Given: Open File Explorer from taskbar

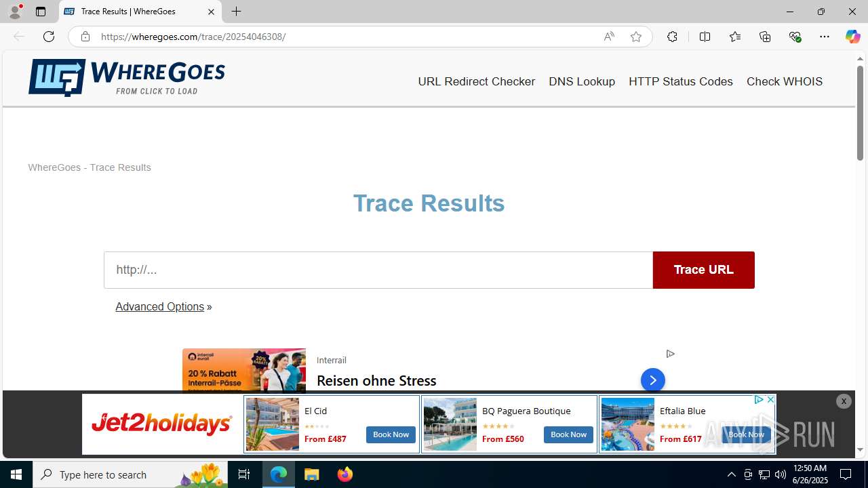Looking at the screenshot, I should pyautogui.click(x=312, y=474).
